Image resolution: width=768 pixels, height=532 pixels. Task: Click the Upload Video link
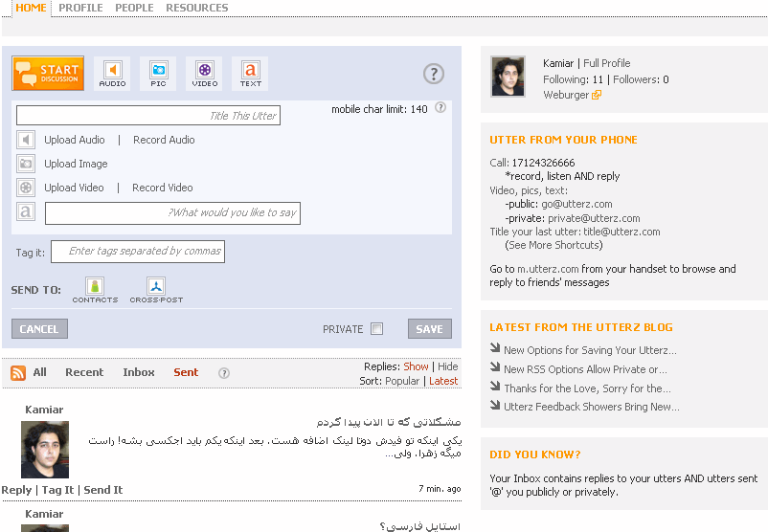tap(74, 188)
